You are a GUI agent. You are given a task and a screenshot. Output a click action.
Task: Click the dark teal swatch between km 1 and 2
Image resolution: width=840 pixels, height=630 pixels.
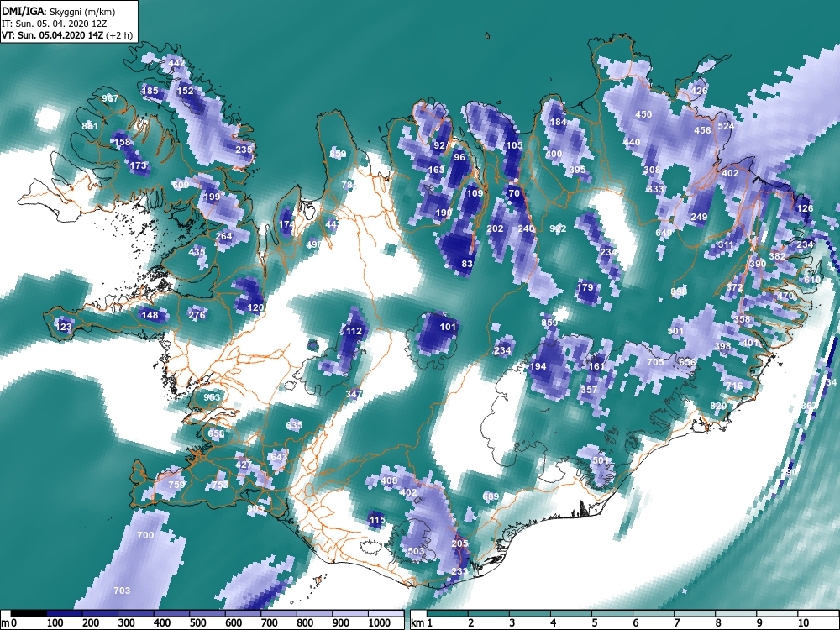click(448, 613)
